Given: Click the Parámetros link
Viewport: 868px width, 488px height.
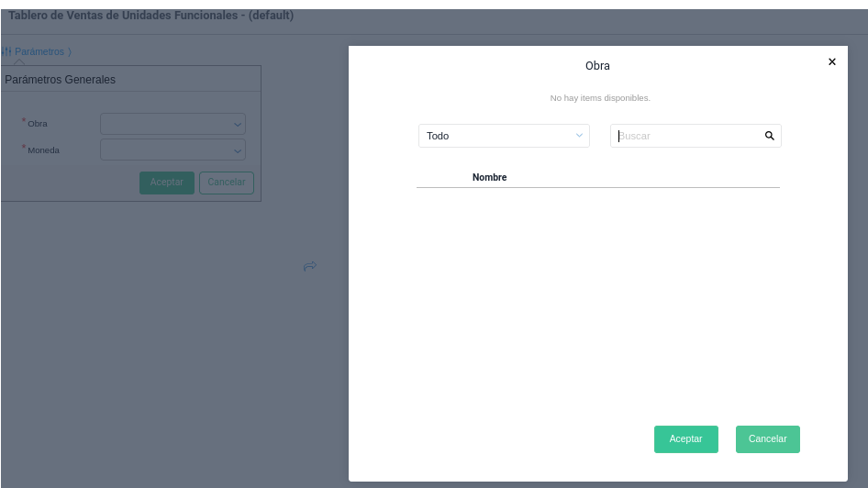Looking at the screenshot, I should [x=39, y=51].
